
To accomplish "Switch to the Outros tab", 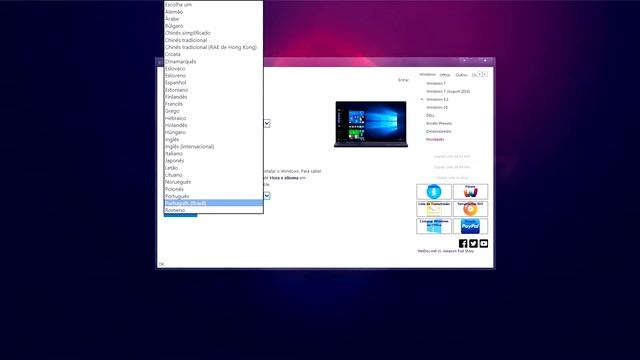I will point(462,75).
